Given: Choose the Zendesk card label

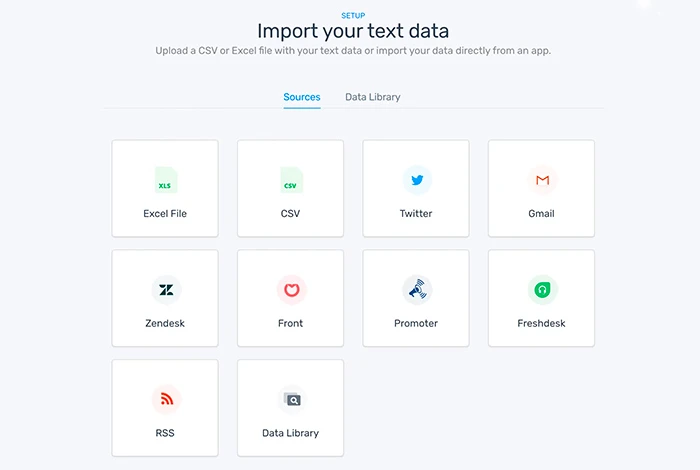Looking at the screenshot, I should tap(165, 323).
